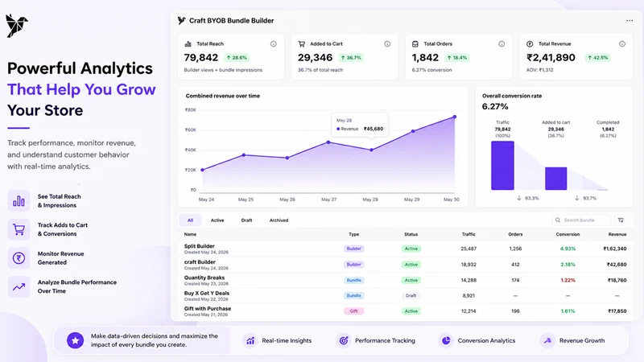Screen dimensions: 644x362
Task: Sort by the Revenue column header
Action: coord(617,234)
